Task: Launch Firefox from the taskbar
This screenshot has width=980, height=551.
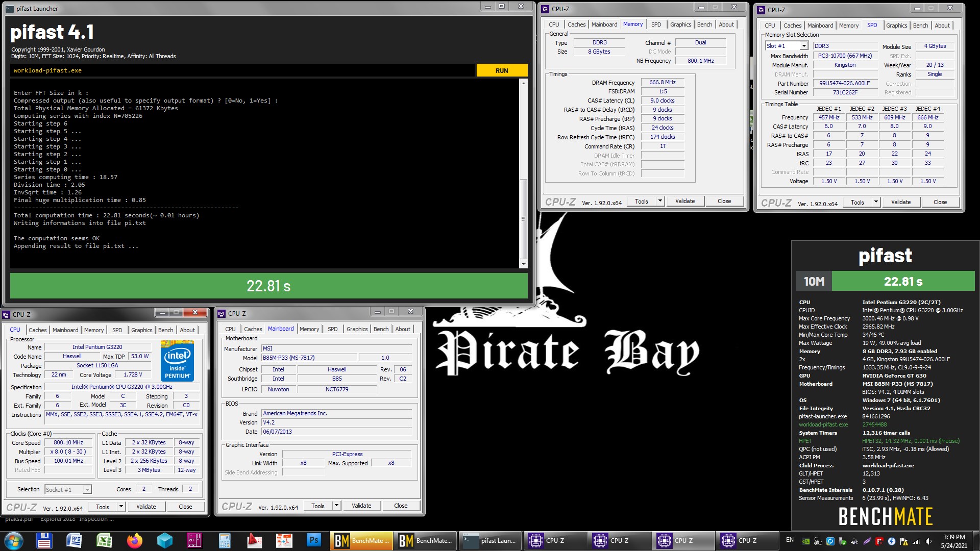Action: pyautogui.click(x=135, y=540)
